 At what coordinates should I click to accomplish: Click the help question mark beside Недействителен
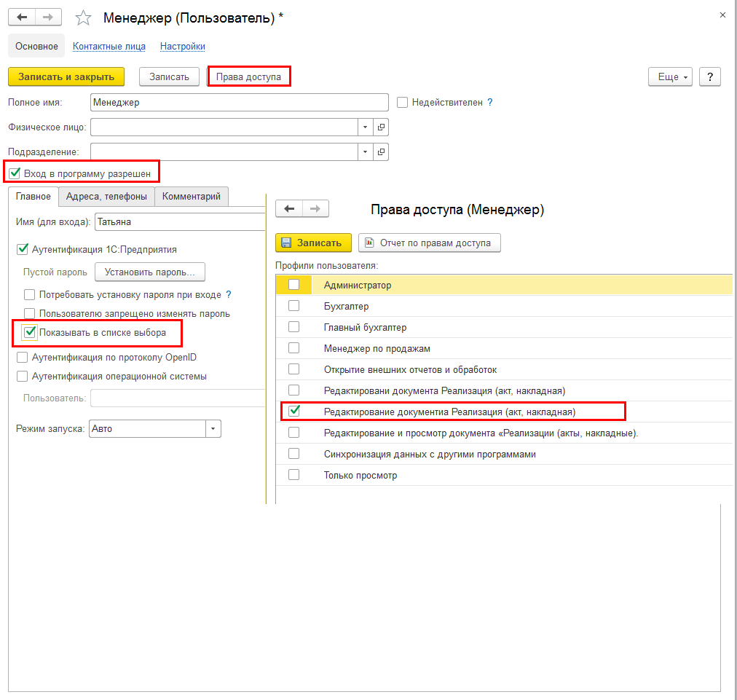point(490,102)
